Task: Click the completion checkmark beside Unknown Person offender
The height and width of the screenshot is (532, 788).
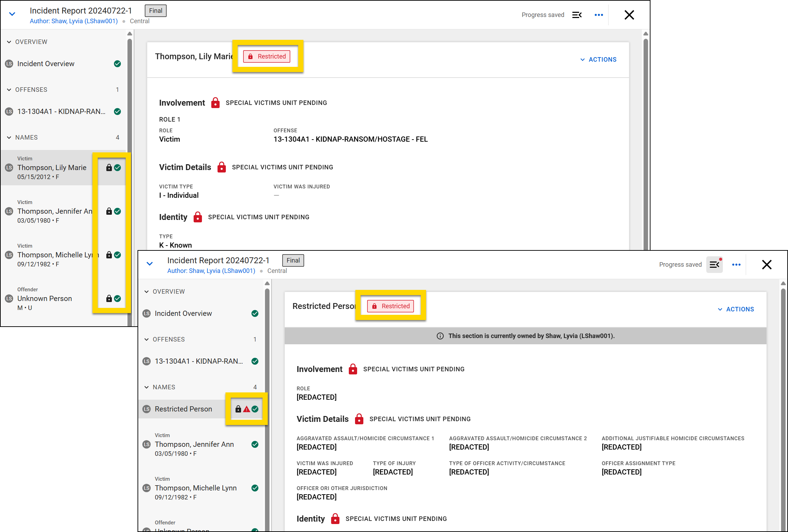Action: point(118,299)
